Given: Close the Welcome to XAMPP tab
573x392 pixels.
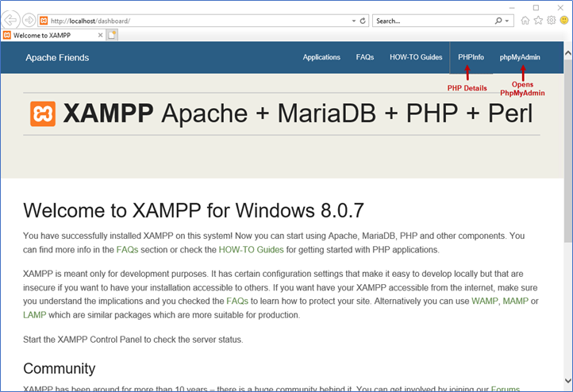Looking at the screenshot, I should pyautogui.click(x=100, y=35).
